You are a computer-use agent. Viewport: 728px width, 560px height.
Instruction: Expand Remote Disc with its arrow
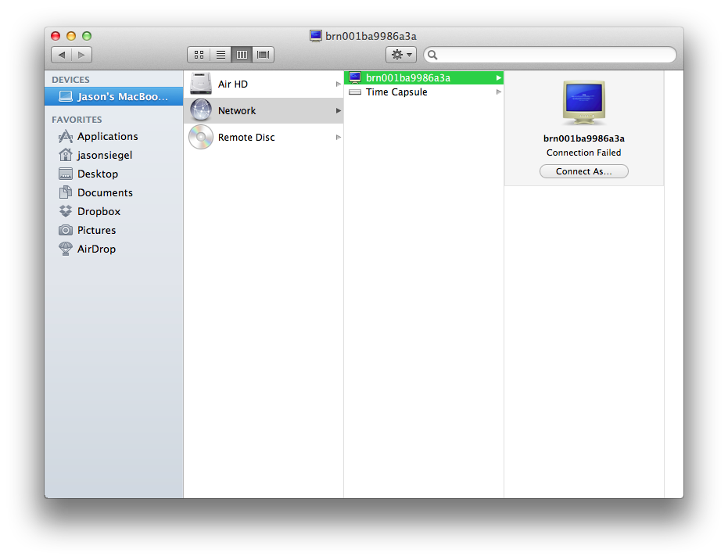coord(339,137)
